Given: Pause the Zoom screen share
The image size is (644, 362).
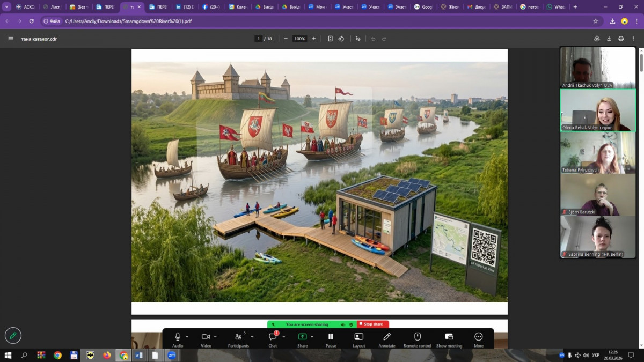Looking at the screenshot, I should (x=331, y=337).
